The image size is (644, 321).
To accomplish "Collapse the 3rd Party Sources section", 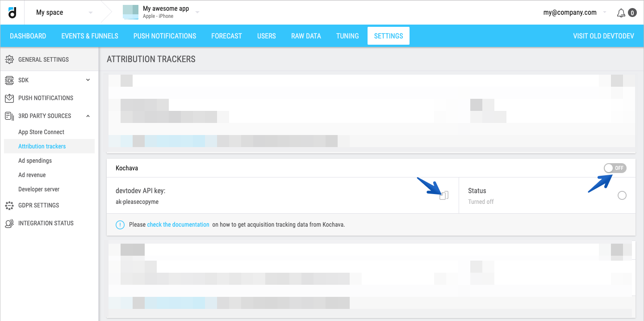I will tap(88, 116).
